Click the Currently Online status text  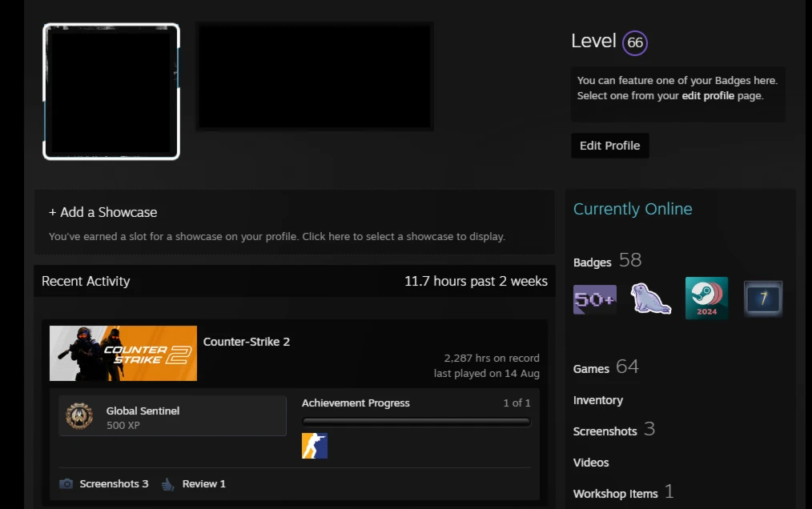[633, 209]
